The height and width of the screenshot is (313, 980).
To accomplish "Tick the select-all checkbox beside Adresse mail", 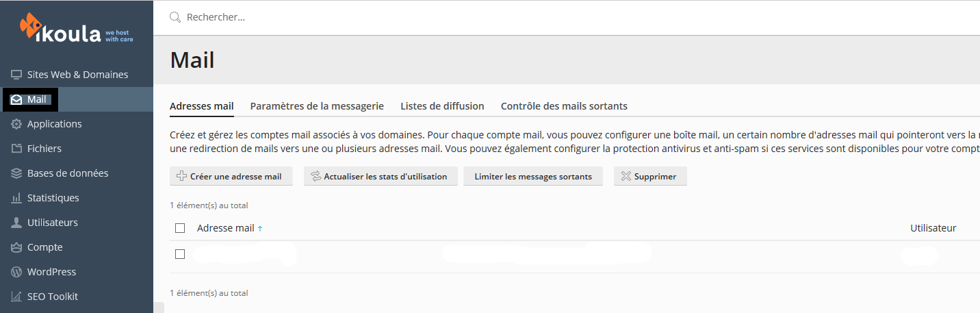I will [x=180, y=228].
